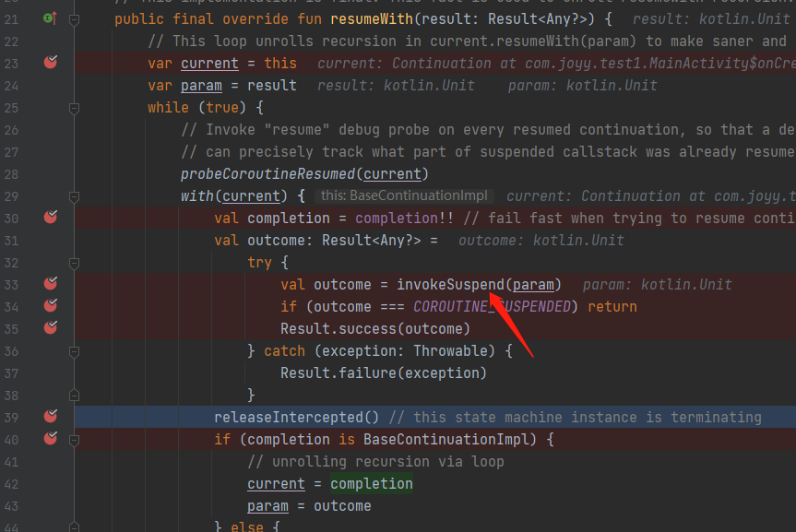The width and height of the screenshot is (796, 532).
Task: Collapse the with(current) block fold on line 29
Action: click(74, 196)
